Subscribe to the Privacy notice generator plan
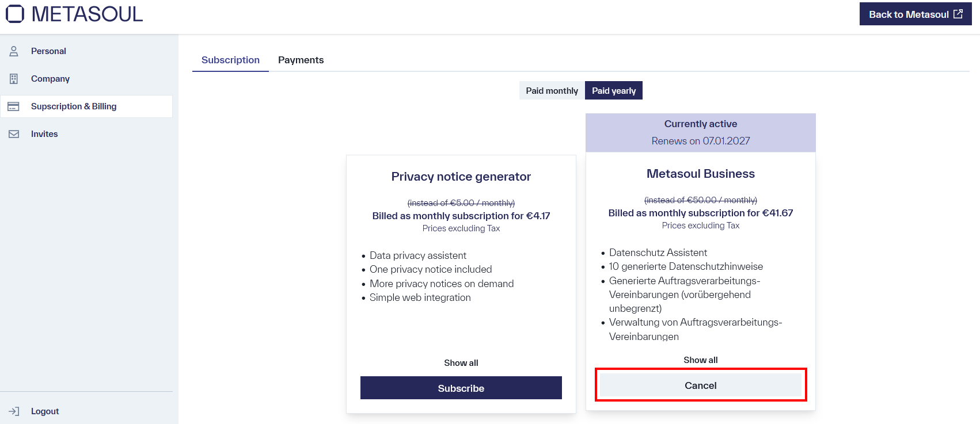The image size is (980, 424). click(x=461, y=388)
